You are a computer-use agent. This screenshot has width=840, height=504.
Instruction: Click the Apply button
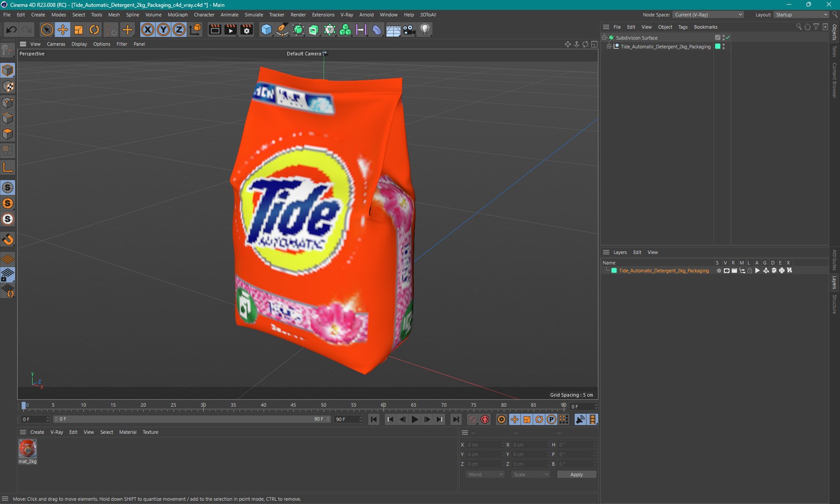coord(576,475)
